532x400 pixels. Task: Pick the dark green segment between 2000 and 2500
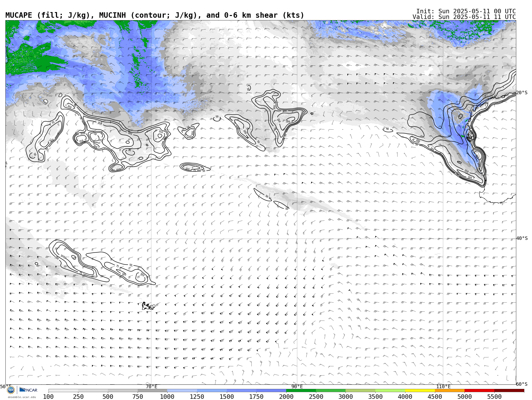[x=301, y=391]
